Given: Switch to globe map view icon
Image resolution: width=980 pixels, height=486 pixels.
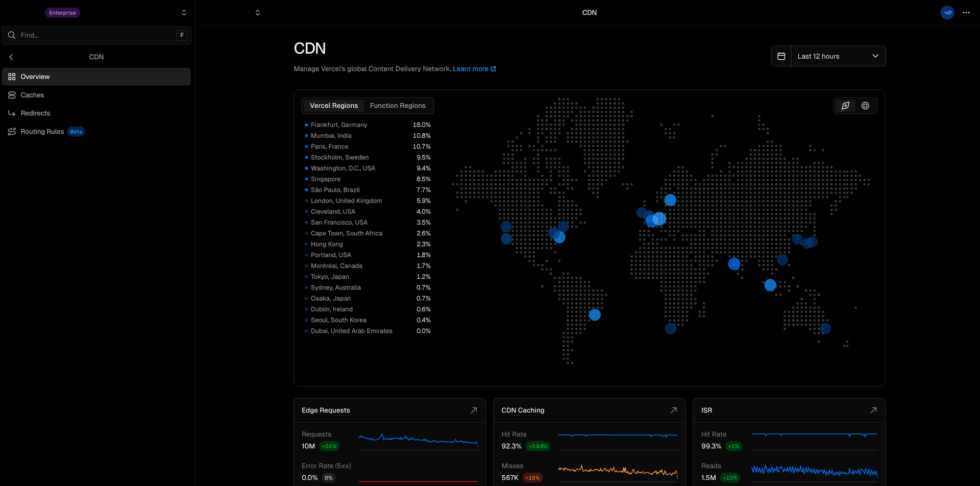Looking at the screenshot, I should coord(865,106).
